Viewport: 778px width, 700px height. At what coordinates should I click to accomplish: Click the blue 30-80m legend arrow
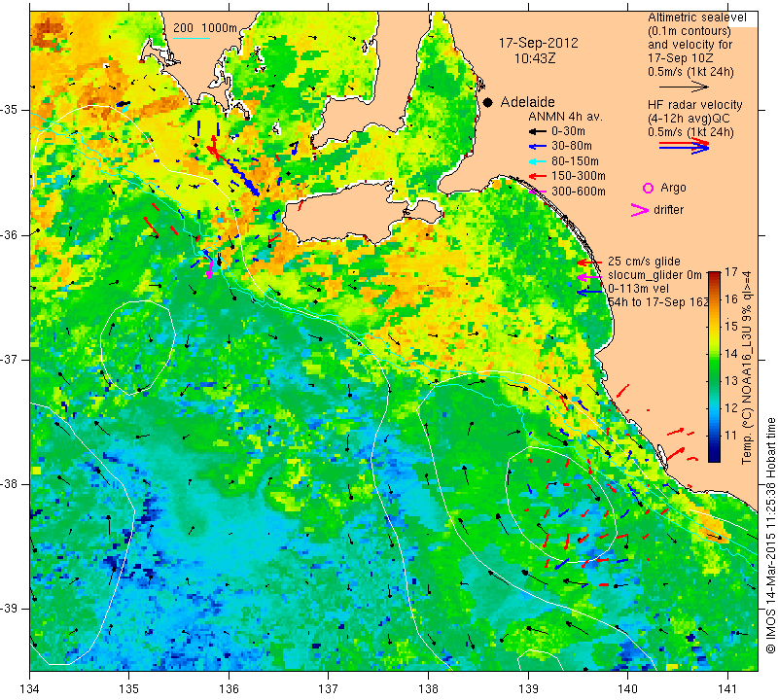537,147
